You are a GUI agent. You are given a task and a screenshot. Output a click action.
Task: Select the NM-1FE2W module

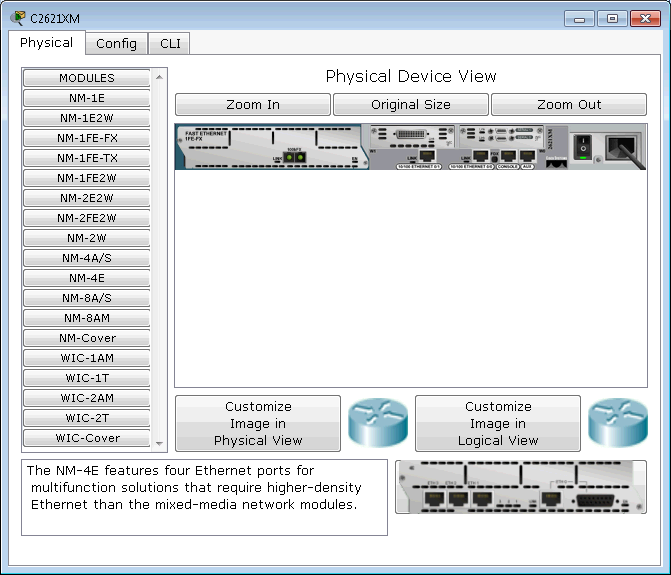[x=87, y=178]
